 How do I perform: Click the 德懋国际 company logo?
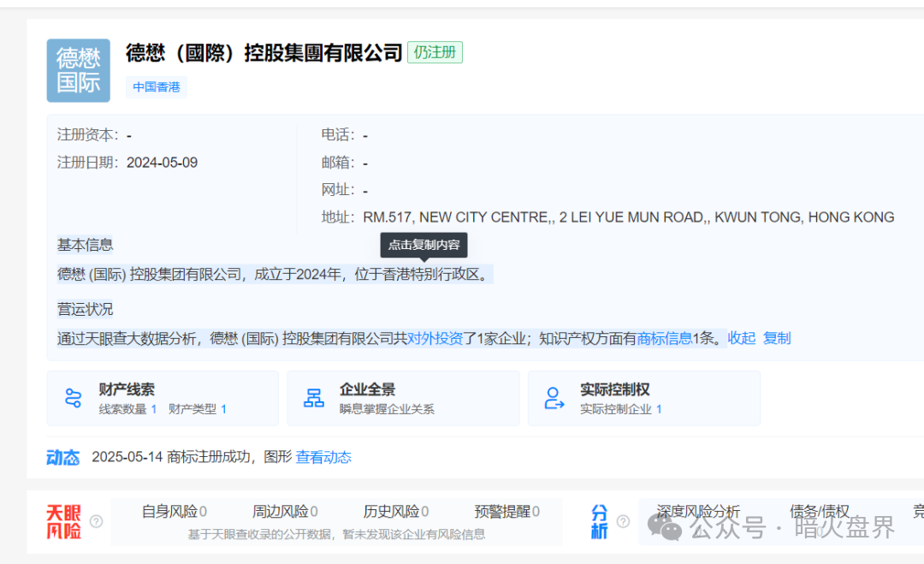78,71
